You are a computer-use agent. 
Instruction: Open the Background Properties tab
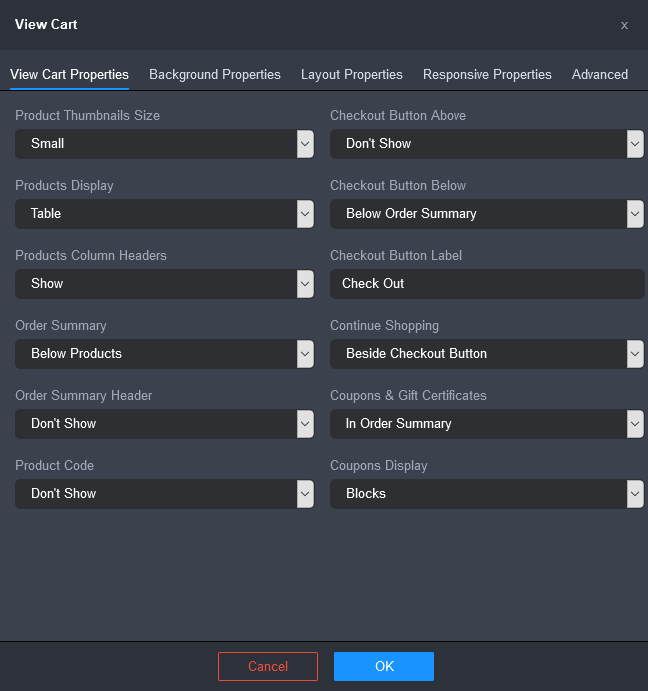click(x=215, y=74)
